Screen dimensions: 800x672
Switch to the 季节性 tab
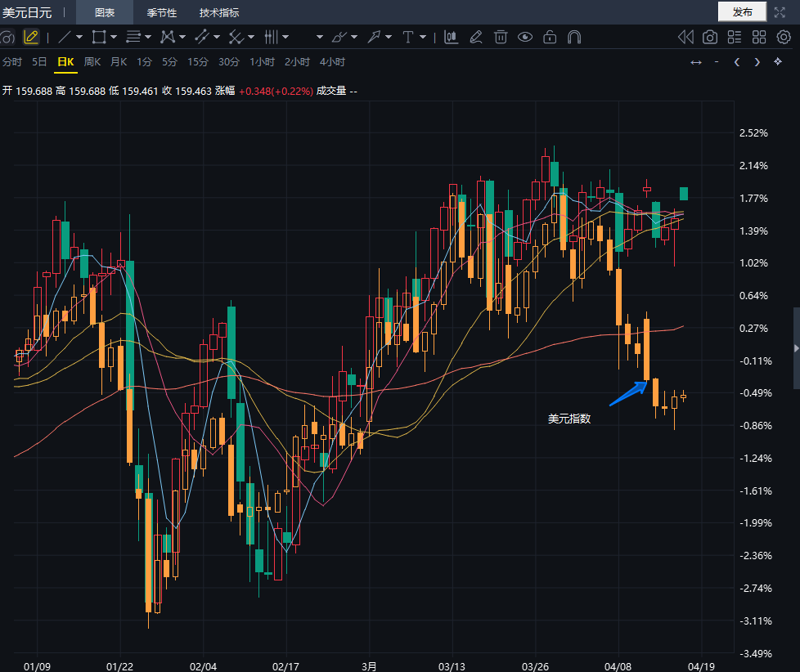[162, 12]
